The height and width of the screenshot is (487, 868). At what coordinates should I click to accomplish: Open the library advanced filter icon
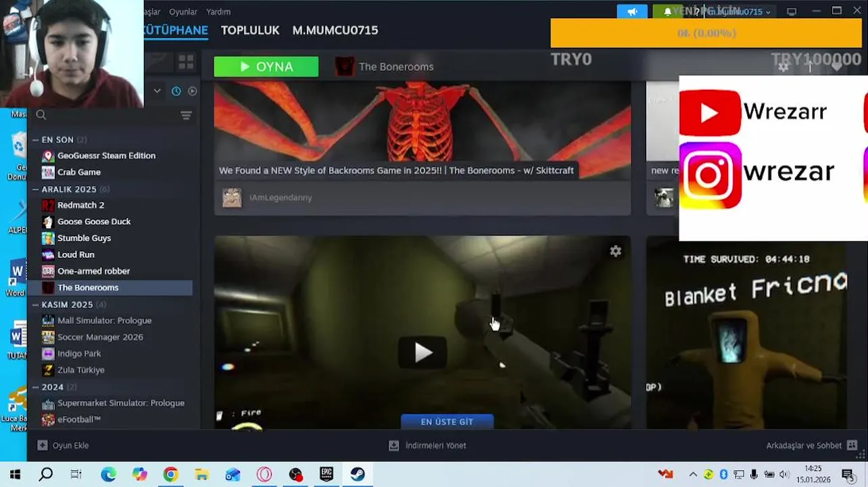[x=186, y=116]
